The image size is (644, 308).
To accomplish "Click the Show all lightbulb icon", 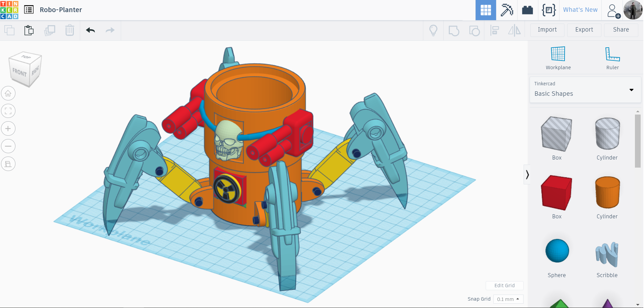I will click(433, 31).
